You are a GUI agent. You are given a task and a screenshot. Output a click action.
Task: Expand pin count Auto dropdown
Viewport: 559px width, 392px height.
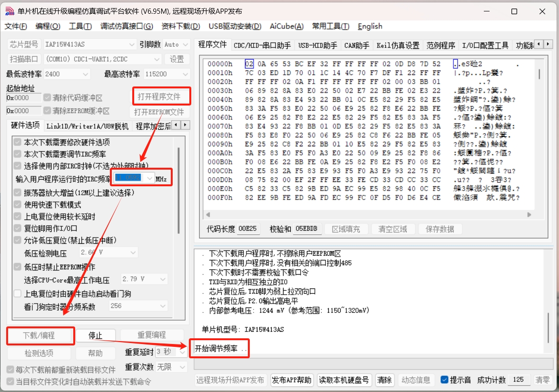[185, 45]
